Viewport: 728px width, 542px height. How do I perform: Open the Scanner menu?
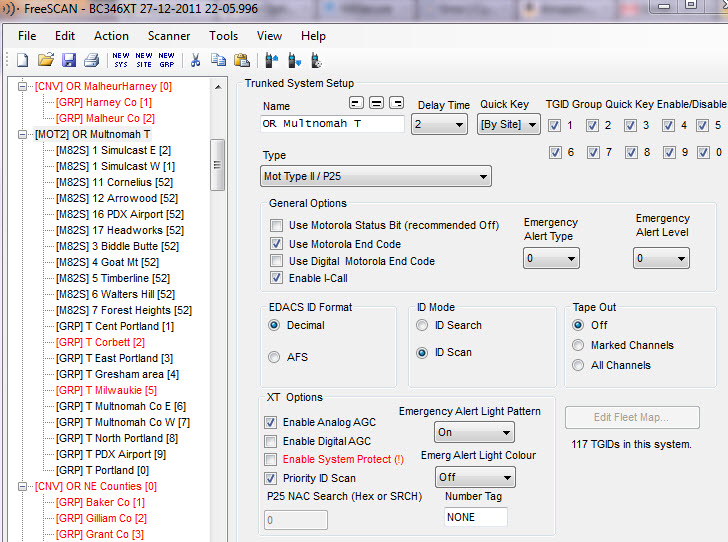click(x=169, y=36)
